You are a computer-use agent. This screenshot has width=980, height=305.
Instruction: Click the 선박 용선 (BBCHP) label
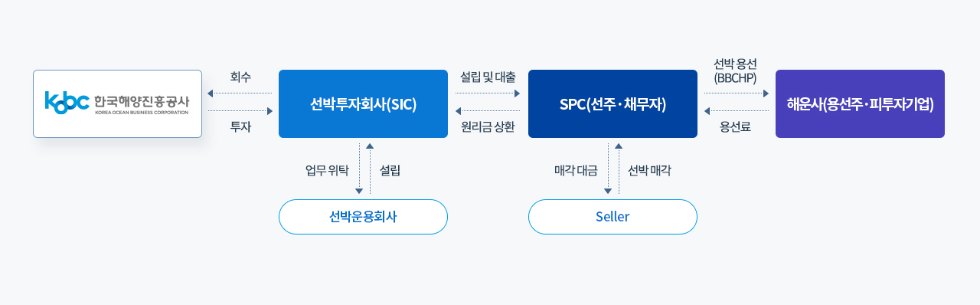click(735, 71)
